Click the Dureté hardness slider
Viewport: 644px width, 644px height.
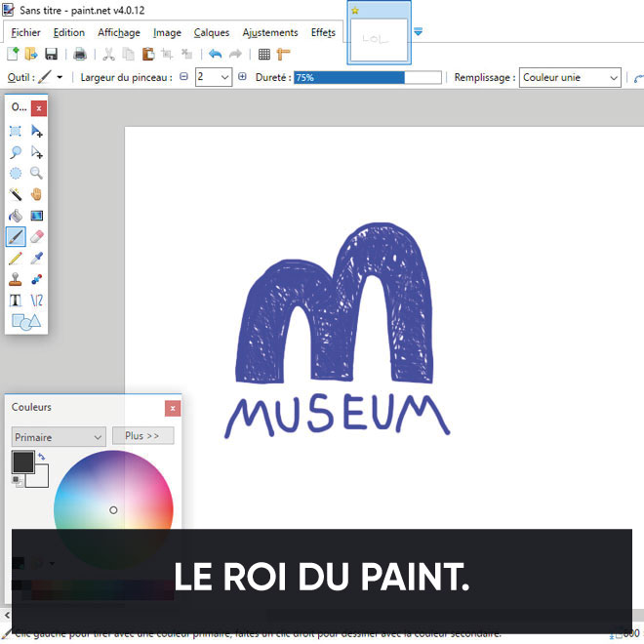pos(368,77)
